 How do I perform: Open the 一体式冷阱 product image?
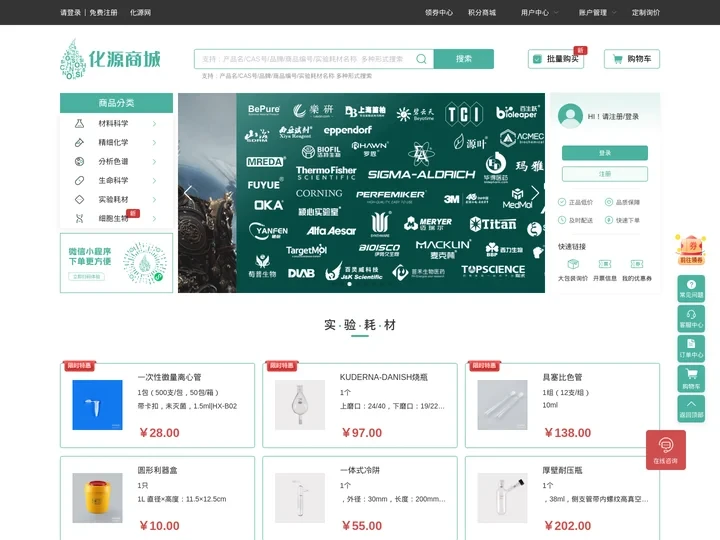click(300, 498)
